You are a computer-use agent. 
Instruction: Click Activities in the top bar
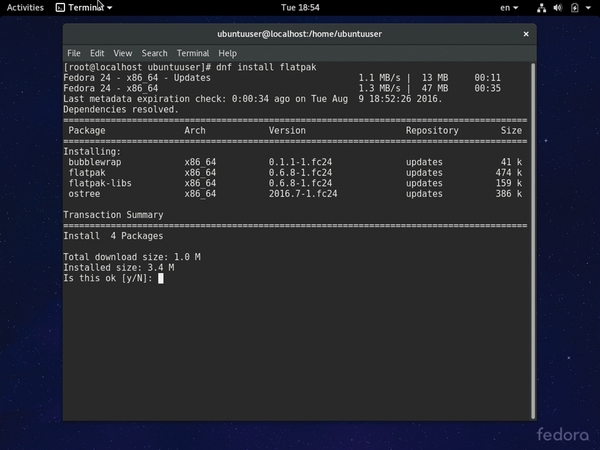25,7
